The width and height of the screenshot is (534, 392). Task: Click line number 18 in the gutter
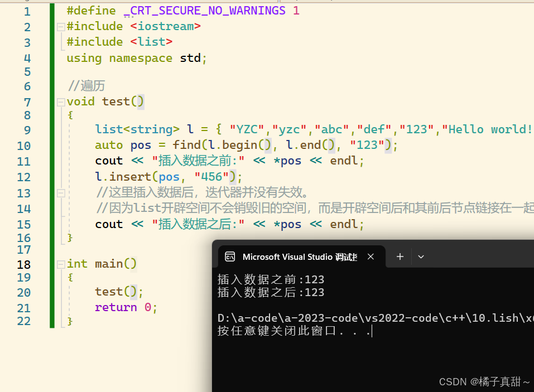tap(24, 264)
